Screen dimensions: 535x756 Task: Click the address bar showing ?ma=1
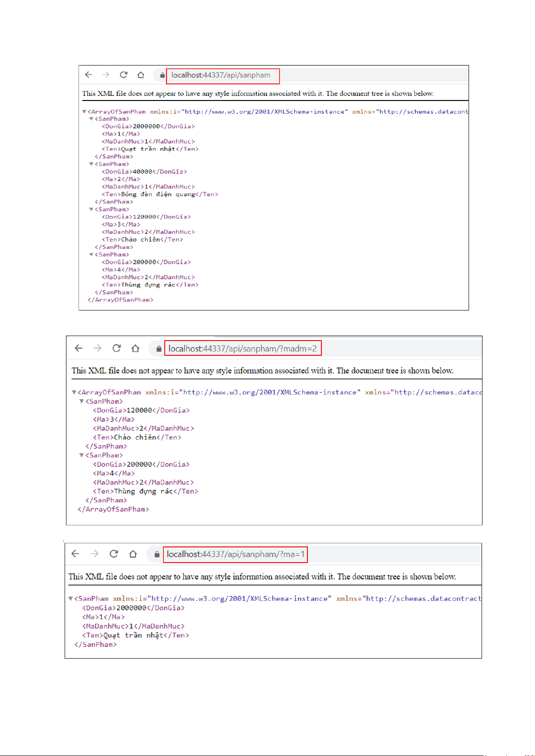pos(236,554)
